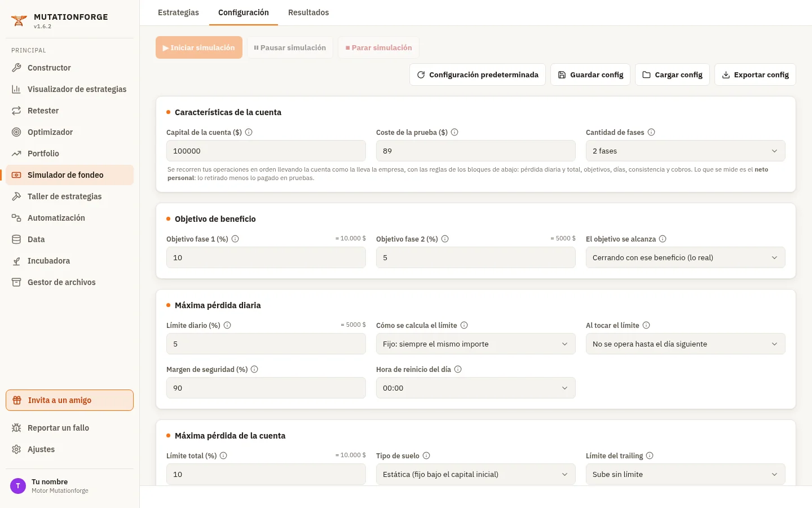This screenshot has height=508, width=812.
Task: Open the El objetivo se alcanza dropdown
Action: pyautogui.click(x=686, y=257)
